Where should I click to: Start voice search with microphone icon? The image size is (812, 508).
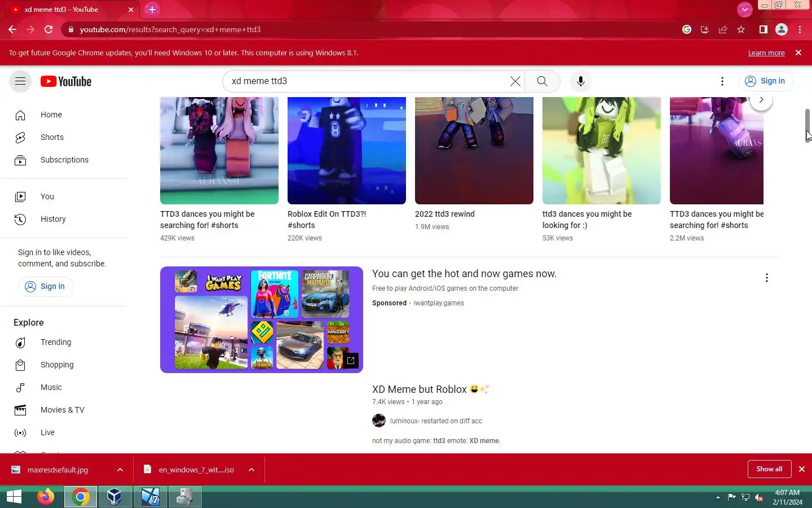tap(580, 81)
